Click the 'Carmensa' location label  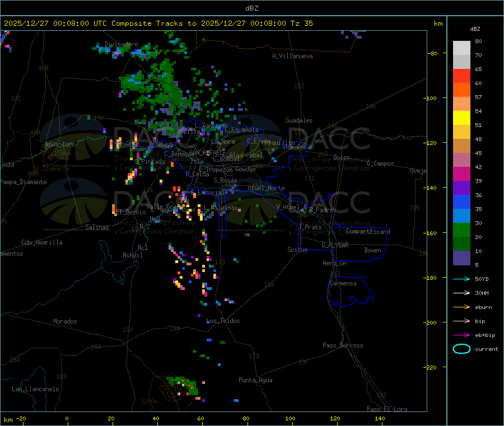click(343, 283)
